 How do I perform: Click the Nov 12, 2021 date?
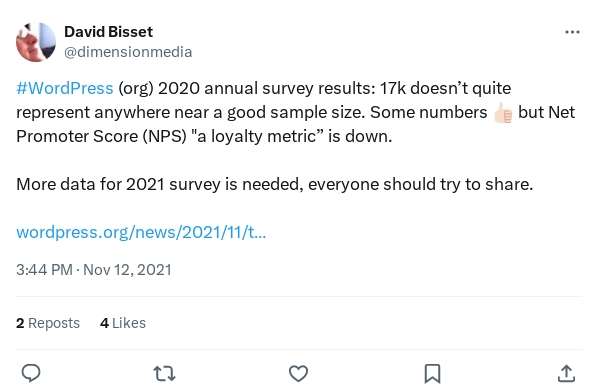(x=127, y=270)
